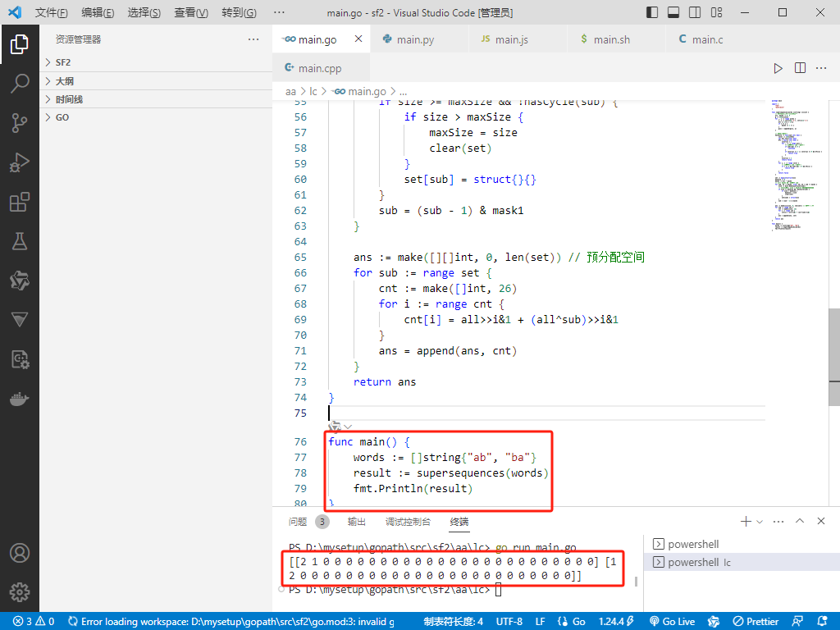Click the code minimap preview
Viewport: 840px width, 630px height.
point(799,165)
